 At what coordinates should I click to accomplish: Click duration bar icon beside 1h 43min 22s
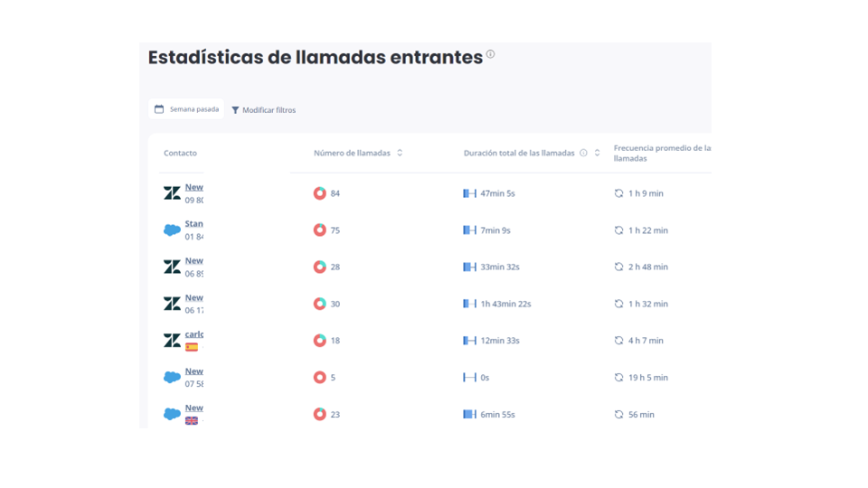tap(469, 304)
